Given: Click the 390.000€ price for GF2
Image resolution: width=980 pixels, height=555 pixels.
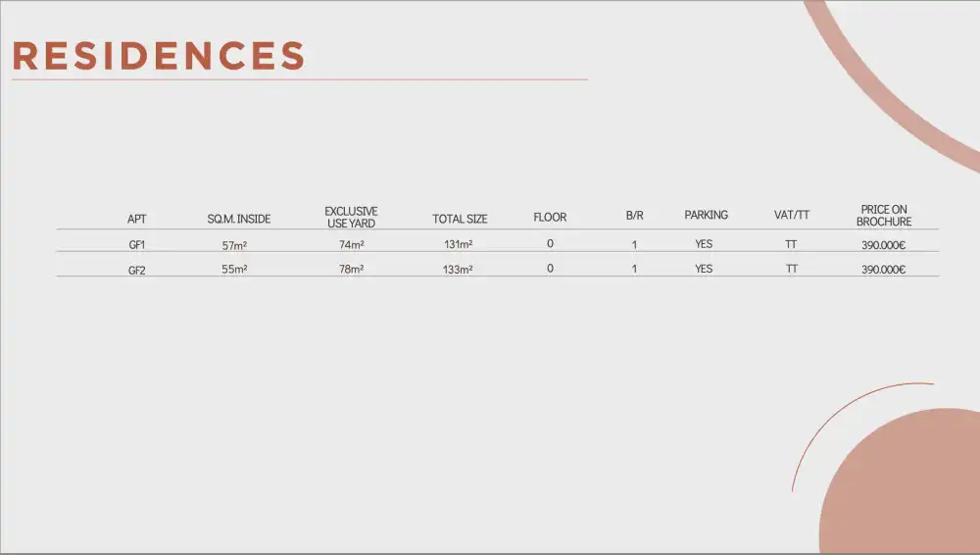Looking at the screenshot, I should point(883,270).
